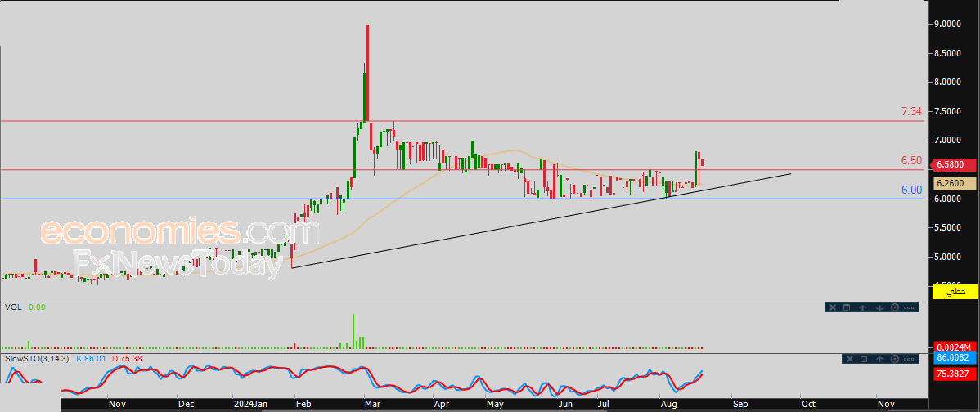Open SlowSTO indicator settings gear
Viewport: 980px width, 412px height.
[x=894, y=358]
